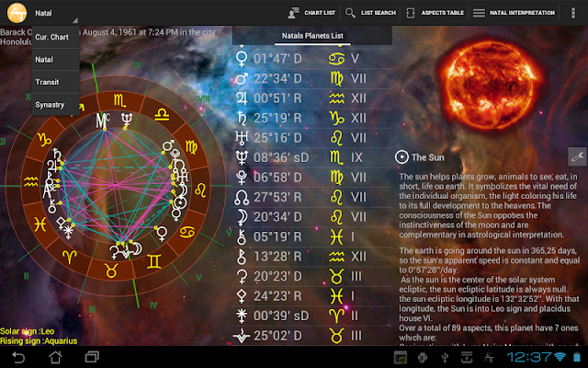Click Pisces sign on chart wheel

tap(40, 224)
